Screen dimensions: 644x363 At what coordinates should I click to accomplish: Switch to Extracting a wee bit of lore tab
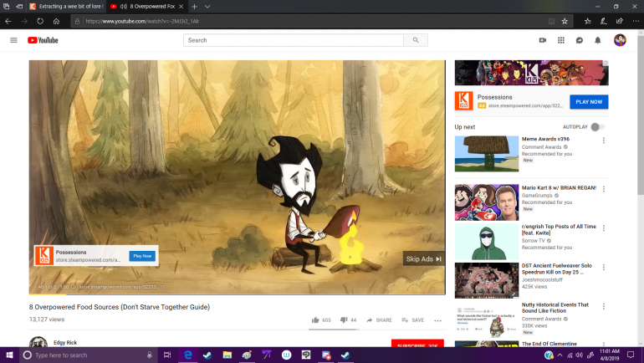[x=66, y=7]
